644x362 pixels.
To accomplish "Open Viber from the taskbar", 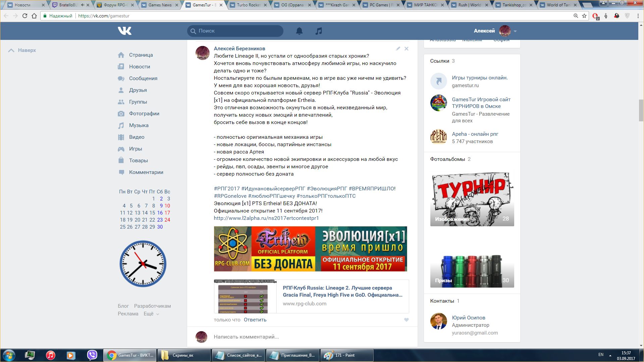I will click(92, 355).
